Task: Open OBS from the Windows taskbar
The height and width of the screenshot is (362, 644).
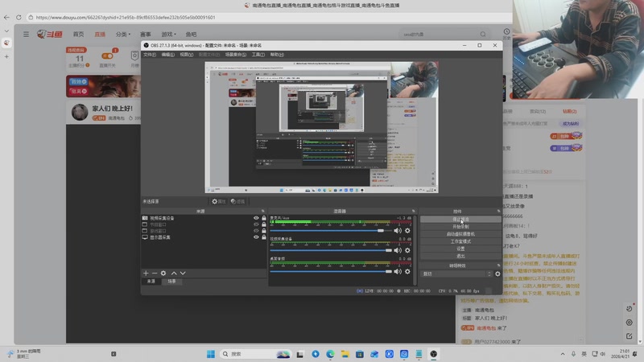Action: point(434,354)
